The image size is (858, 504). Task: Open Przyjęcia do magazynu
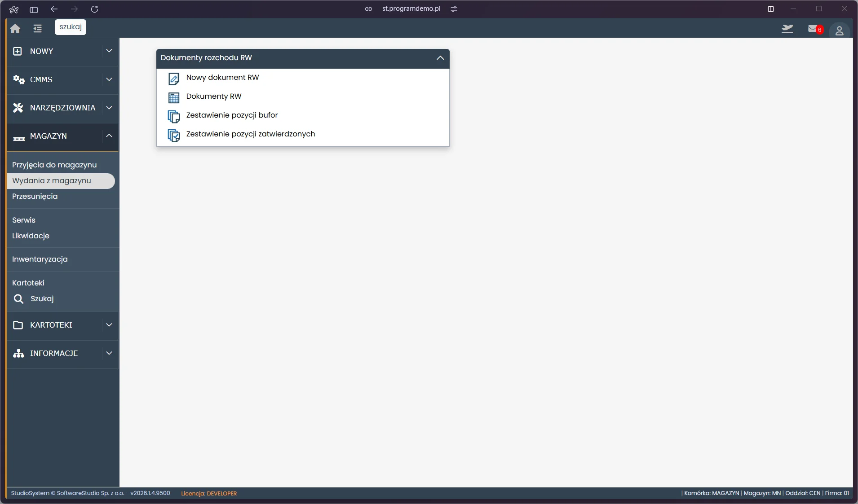click(54, 165)
